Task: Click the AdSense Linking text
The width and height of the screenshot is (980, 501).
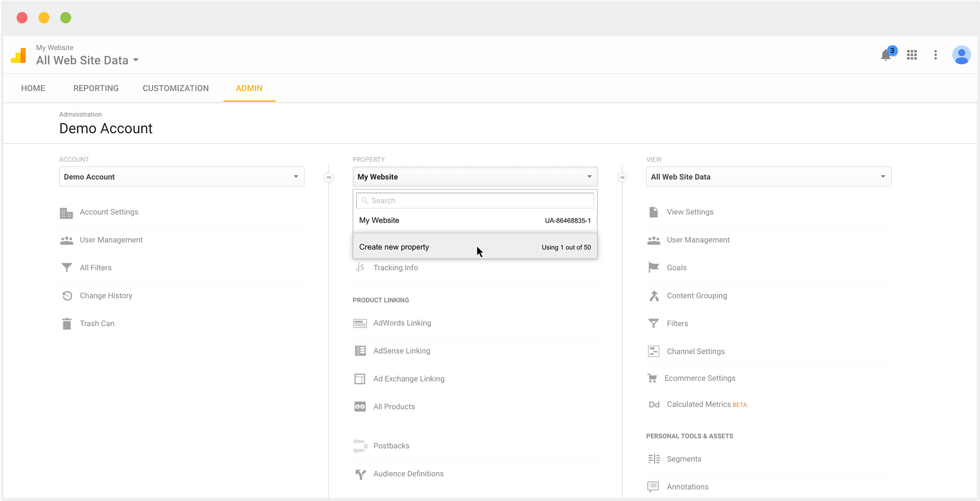Action: coord(402,351)
